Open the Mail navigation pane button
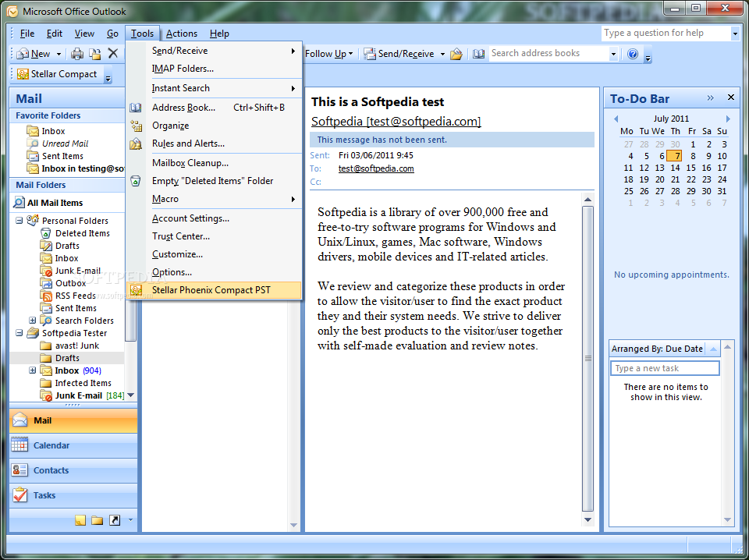Viewport: 749px width, 560px height. pyautogui.click(x=73, y=420)
